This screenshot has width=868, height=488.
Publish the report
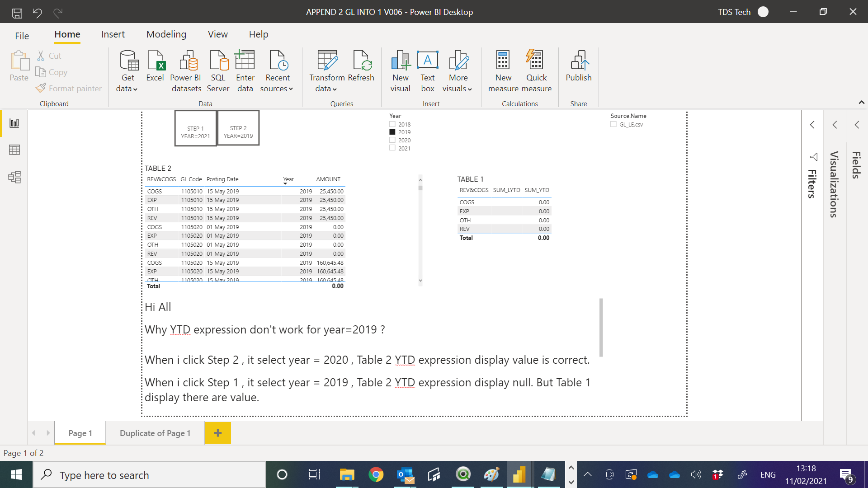tap(579, 66)
